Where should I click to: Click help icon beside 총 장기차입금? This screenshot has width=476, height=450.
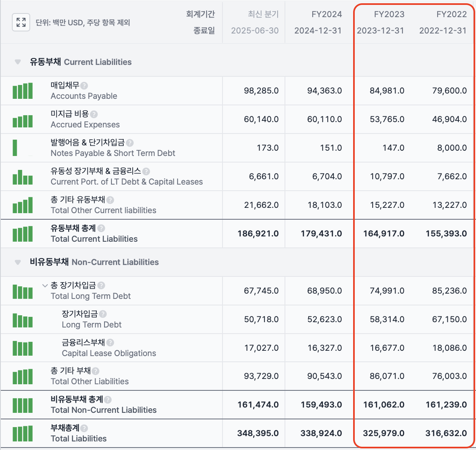(x=101, y=286)
